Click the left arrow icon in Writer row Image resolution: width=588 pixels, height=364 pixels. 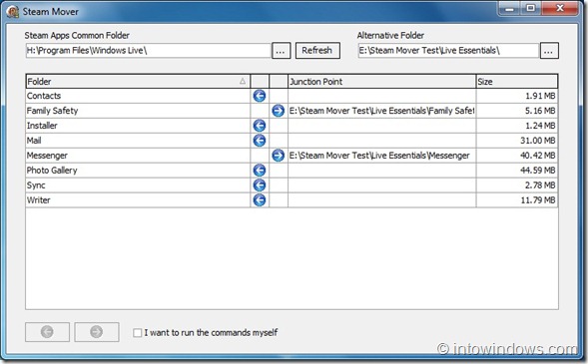click(x=260, y=200)
